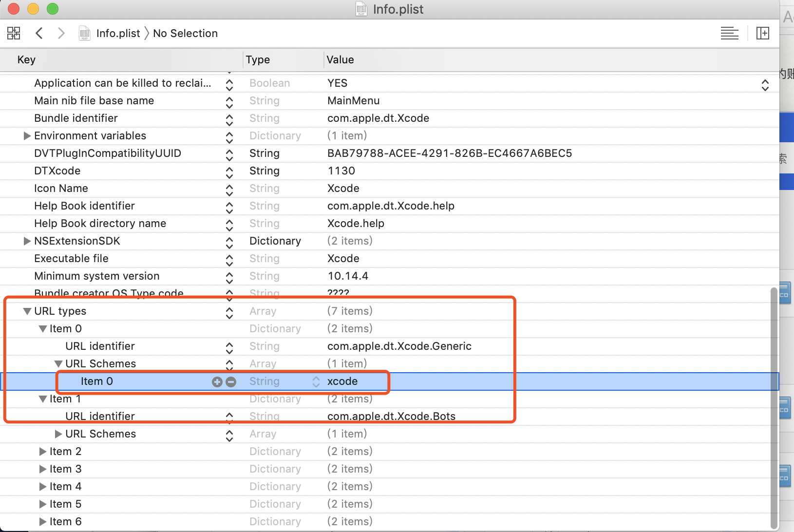This screenshot has height=532, width=794.
Task: Open key stepper for Icon Name
Action: pos(229,190)
